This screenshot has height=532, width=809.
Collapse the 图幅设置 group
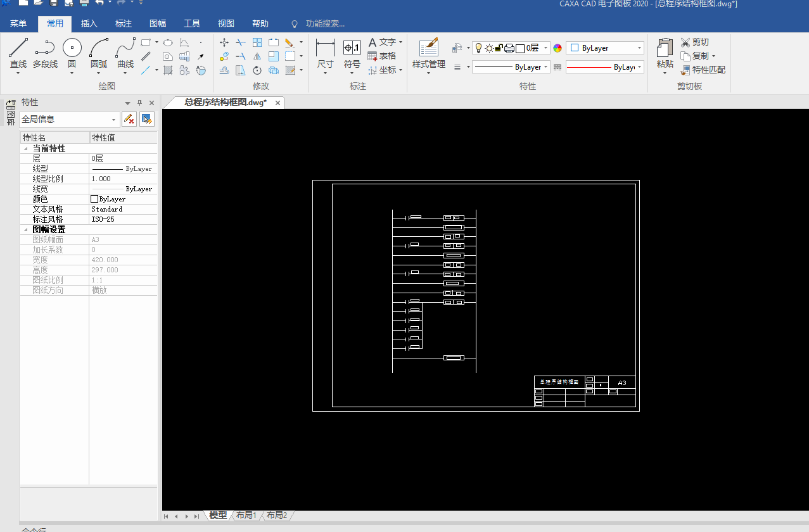point(25,229)
